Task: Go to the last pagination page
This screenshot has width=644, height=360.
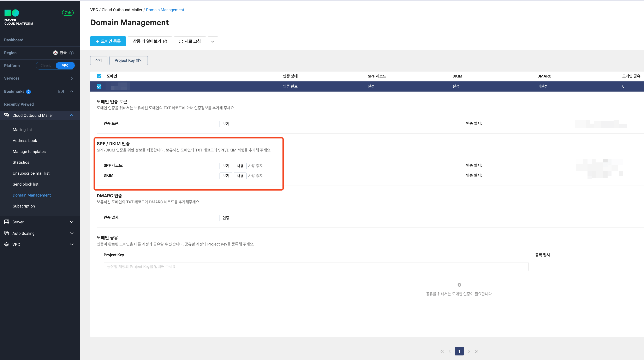Action: pyautogui.click(x=477, y=351)
